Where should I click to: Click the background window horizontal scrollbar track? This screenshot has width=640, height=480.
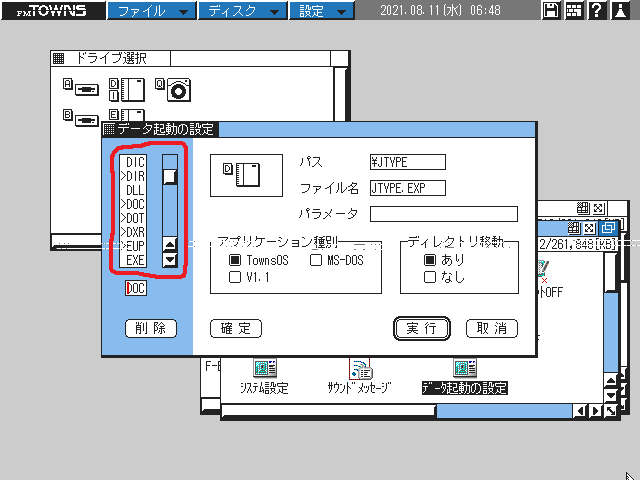pos(504,411)
